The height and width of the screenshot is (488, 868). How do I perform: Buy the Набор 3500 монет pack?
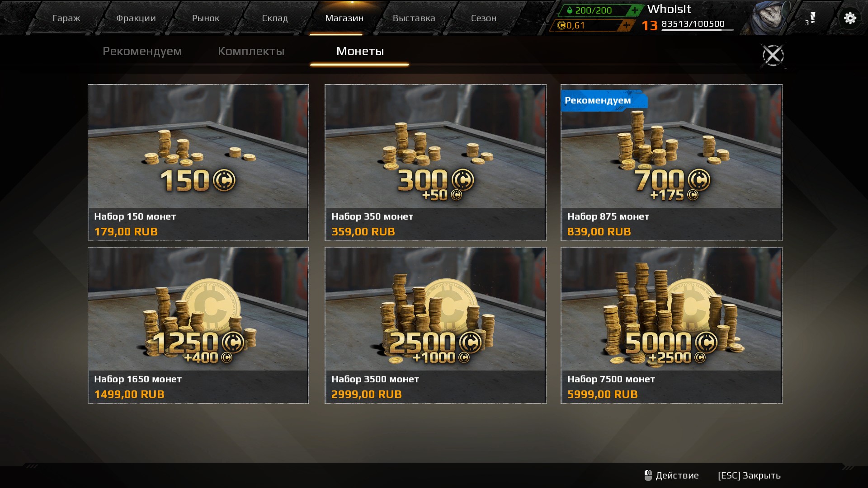pyautogui.click(x=435, y=325)
